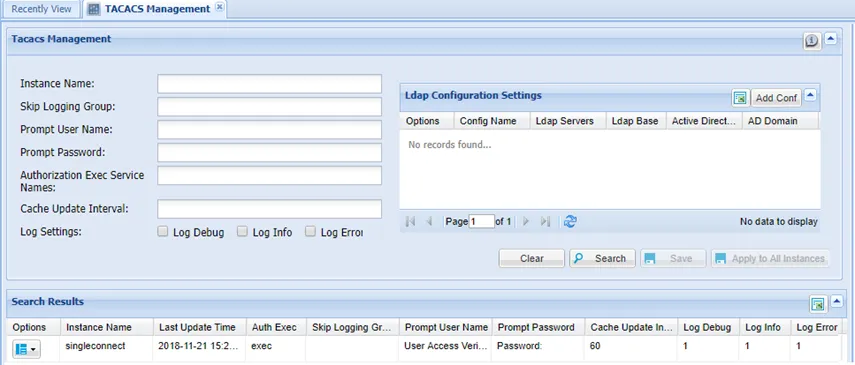Go to first page of Ldap grid
This screenshot has width=855, height=365.
point(411,222)
